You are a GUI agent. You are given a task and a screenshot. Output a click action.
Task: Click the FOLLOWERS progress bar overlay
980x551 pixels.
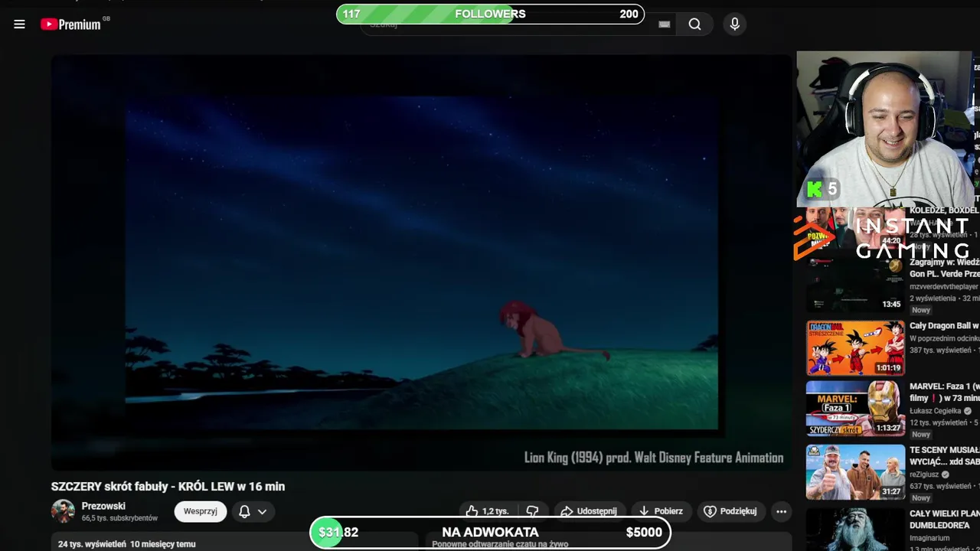(x=490, y=14)
